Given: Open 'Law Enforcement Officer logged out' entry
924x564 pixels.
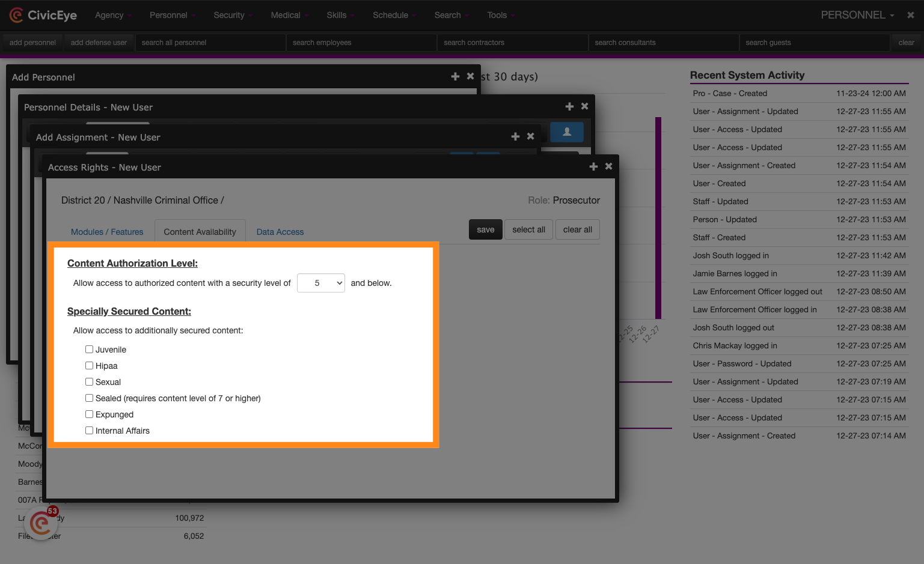Looking at the screenshot, I should coord(800,291).
